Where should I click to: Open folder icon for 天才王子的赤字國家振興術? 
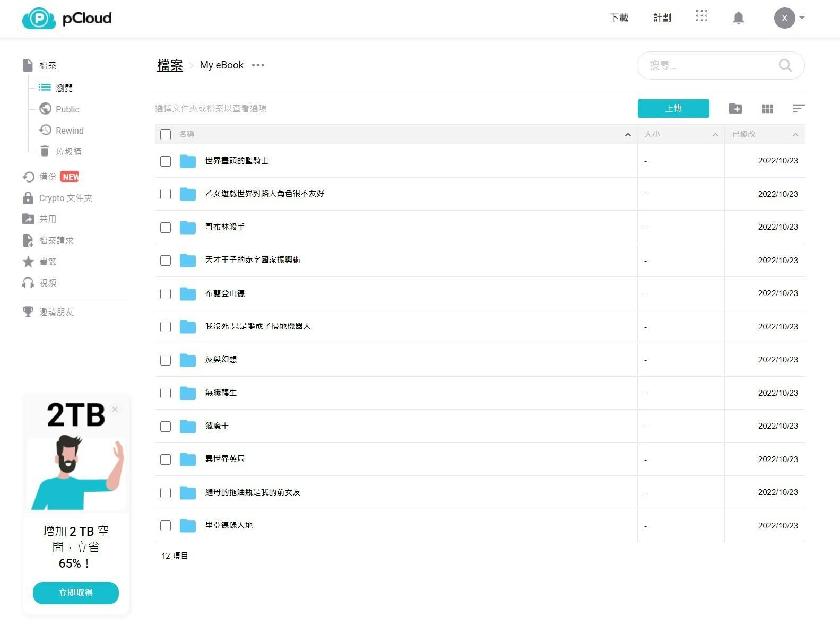tap(188, 261)
